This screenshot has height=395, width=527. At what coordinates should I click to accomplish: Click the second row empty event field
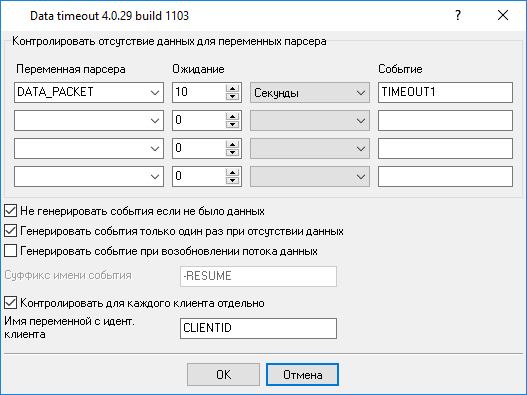(445, 120)
